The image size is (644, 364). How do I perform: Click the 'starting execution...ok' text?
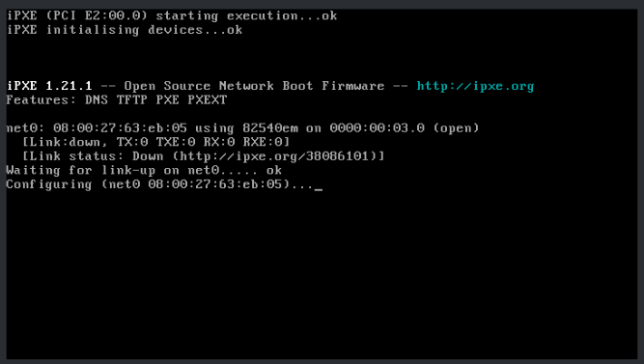[x=246, y=16]
